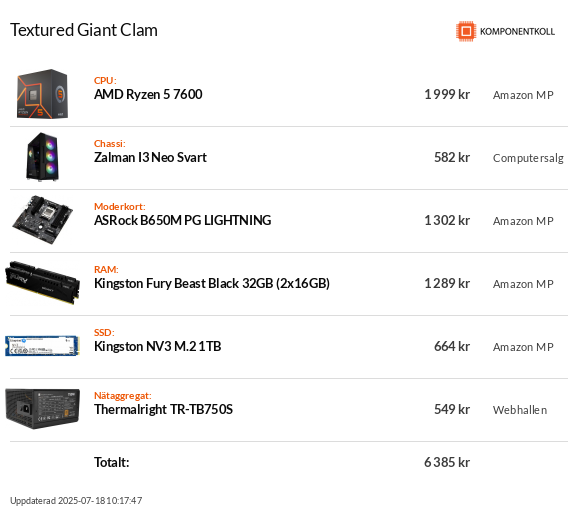Open Kingston Fury Beast Black 32GB link
This screenshot has height=514, width=577.
[212, 283]
